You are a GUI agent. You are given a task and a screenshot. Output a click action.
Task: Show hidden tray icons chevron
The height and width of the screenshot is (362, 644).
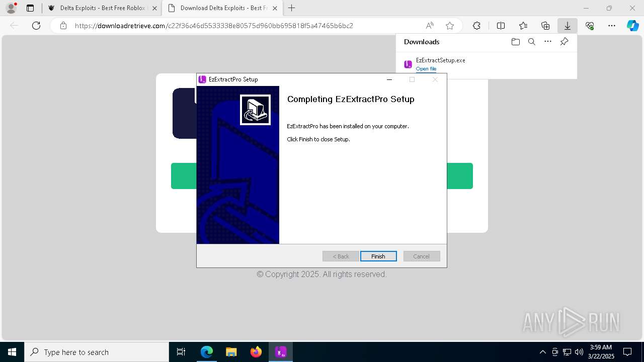pyautogui.click(x=542, y=352)
